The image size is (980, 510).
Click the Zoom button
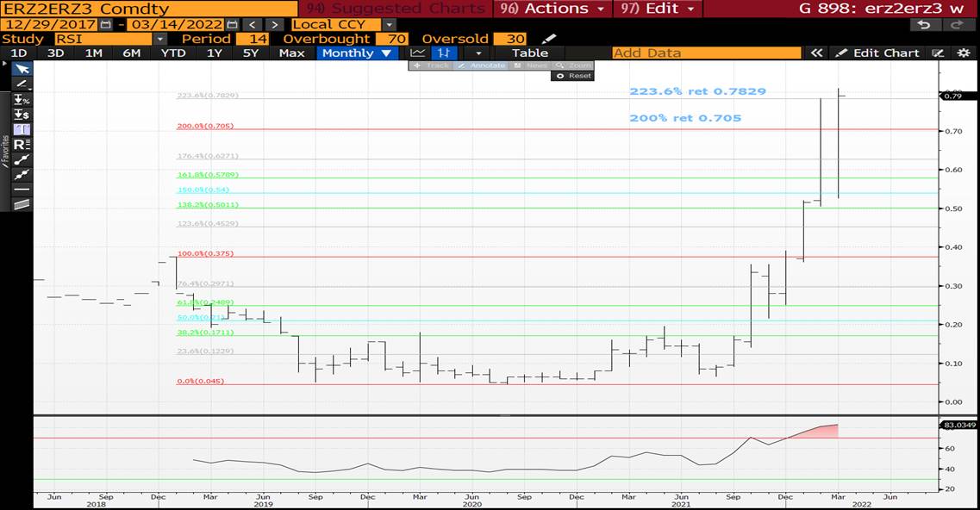tap(573, 65)
